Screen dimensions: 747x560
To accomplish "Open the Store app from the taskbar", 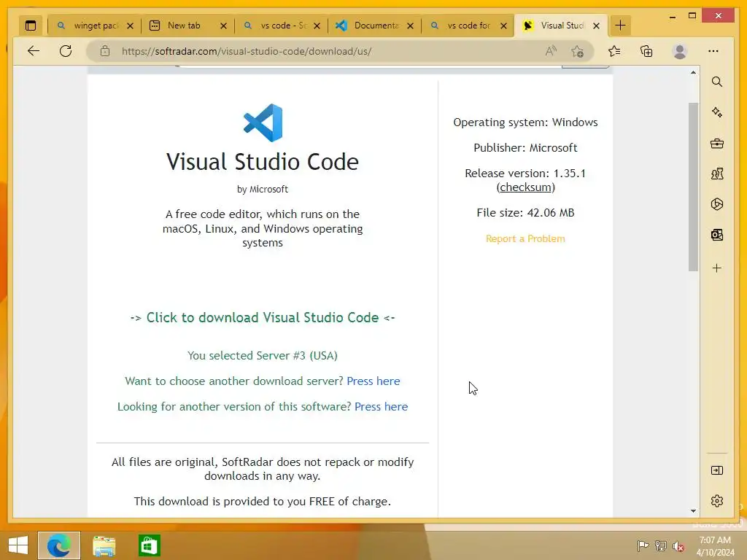I will click(x=149, y=545).
